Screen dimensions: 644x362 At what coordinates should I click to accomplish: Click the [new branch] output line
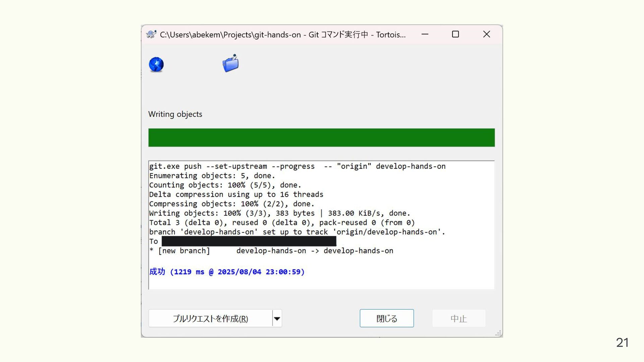271,251
